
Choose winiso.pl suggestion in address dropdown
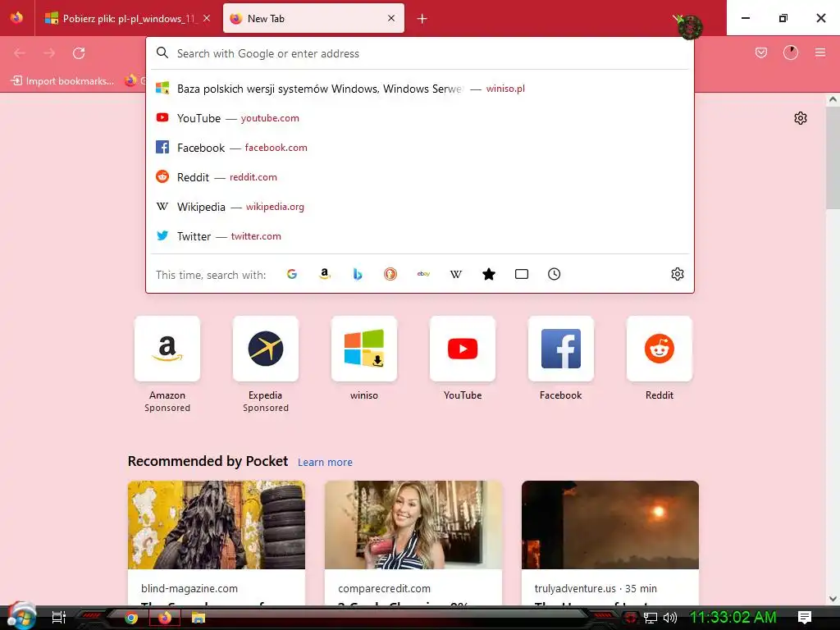[x=420, y=89]
